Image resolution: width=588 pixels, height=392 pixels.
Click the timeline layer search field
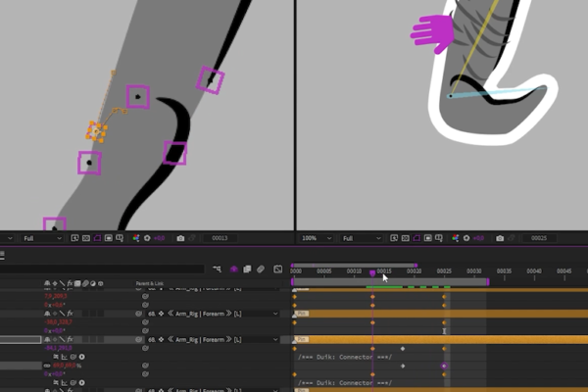[x=98, y=269]
